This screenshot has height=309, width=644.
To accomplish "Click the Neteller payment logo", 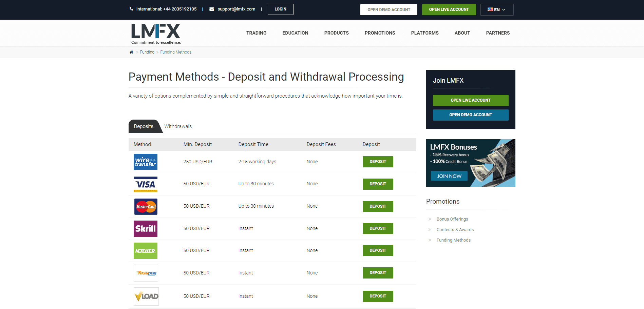I will coord(145,250).
